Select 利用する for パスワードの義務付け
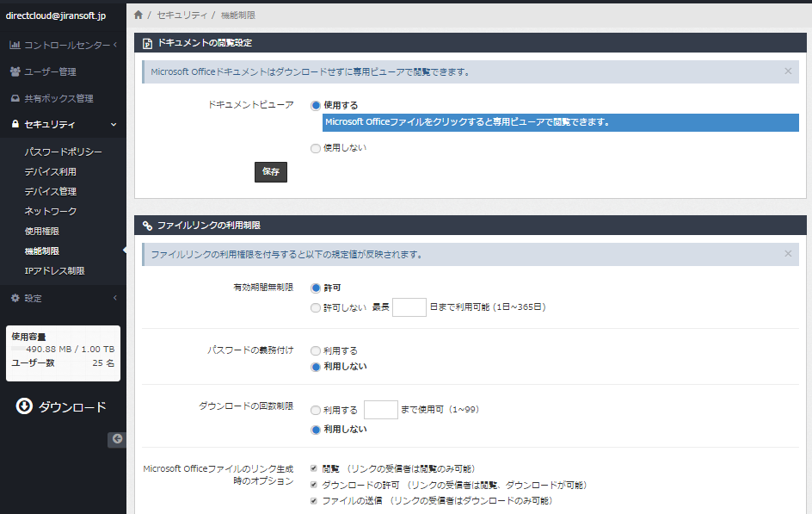Screen dimensions: 812x514 [x=316, y=351]
